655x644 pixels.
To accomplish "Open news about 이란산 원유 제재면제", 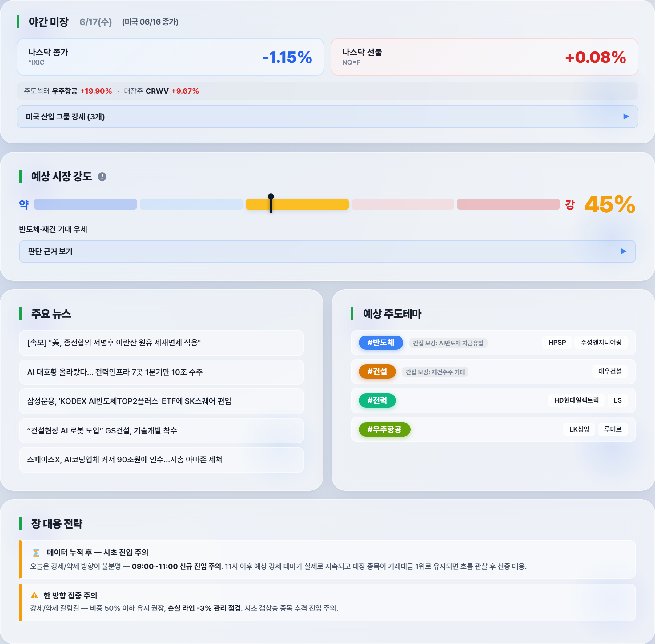I will click(162, 343).
